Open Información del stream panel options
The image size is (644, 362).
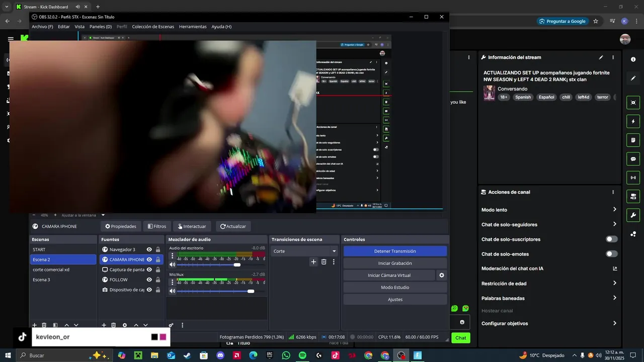pyautogui.click(x=613, y=57)
